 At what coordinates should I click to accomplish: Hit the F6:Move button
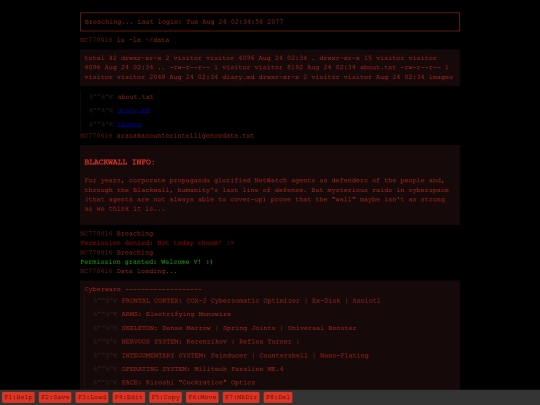click(x=202, y=397)
